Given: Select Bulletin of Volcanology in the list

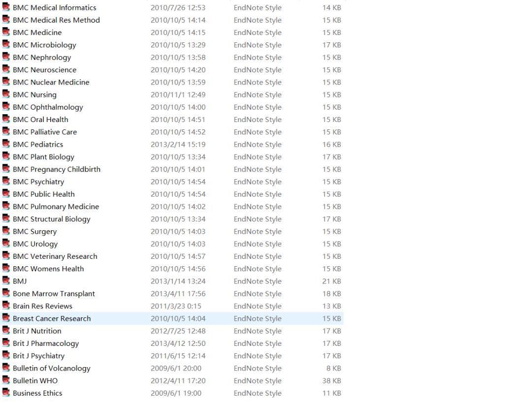Looking at the screenshot, I should pos(52,369).
